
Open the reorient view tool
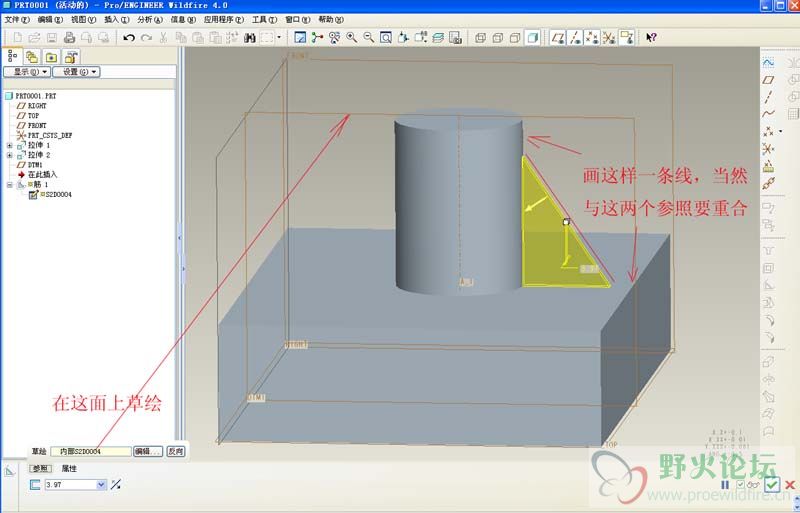coord(403,37)
